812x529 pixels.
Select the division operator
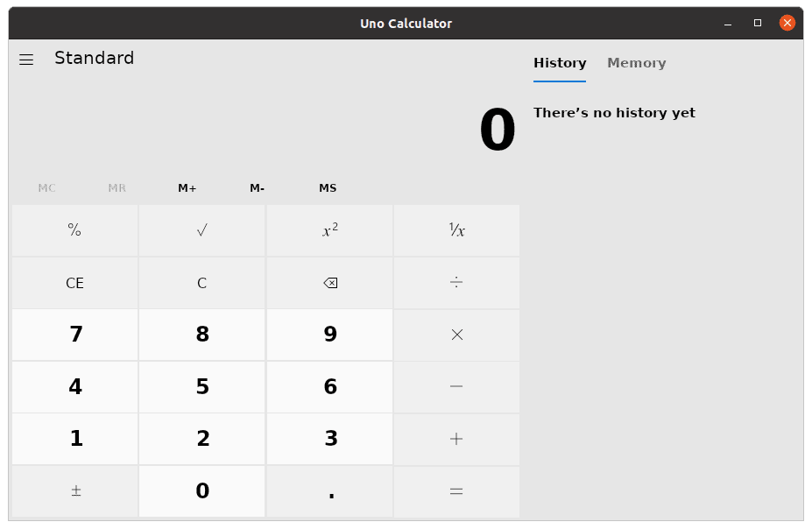[x=455, y=282]
